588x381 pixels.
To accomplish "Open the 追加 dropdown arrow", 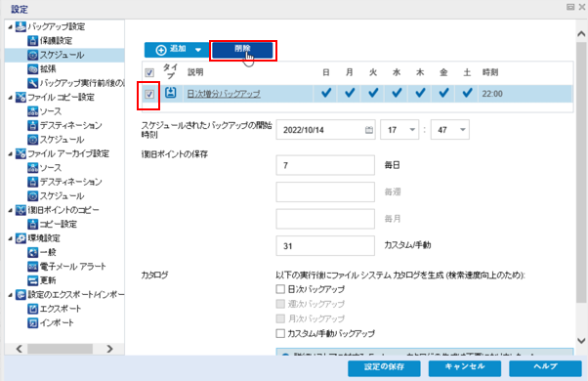I will click(x=198, y=50).
